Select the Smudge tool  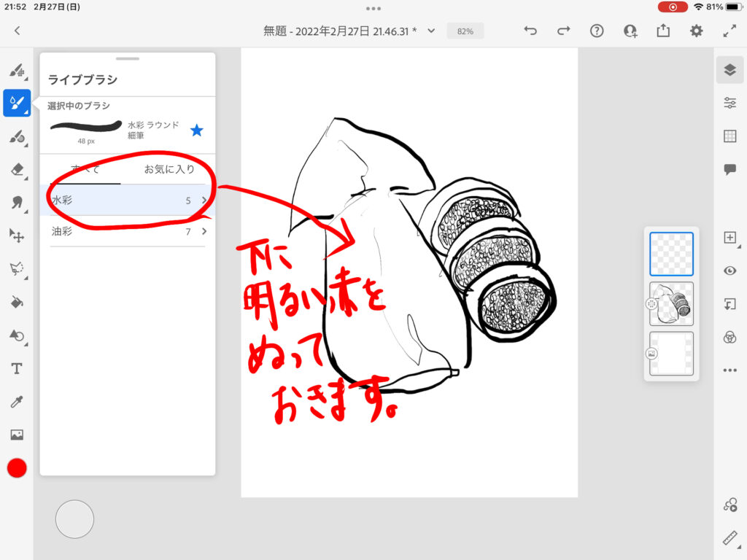[x=16, y=203]
